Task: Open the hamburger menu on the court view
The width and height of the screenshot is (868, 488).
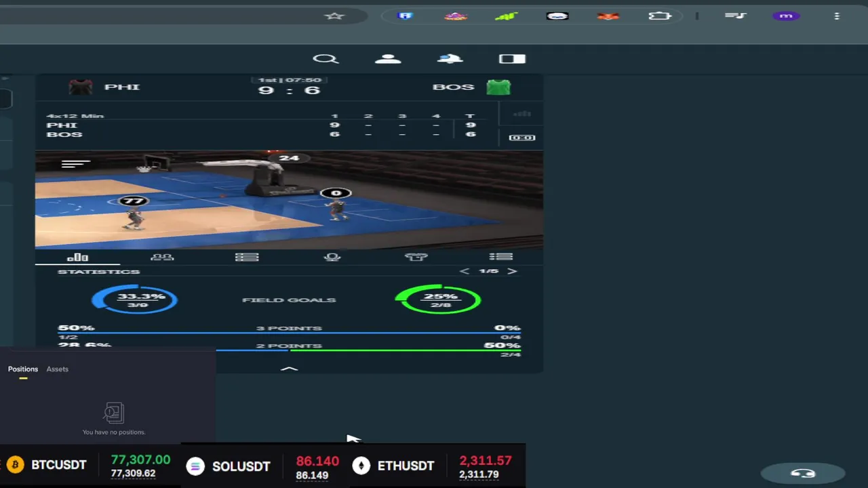Action: pyautogui.click(x=76, y=164)
